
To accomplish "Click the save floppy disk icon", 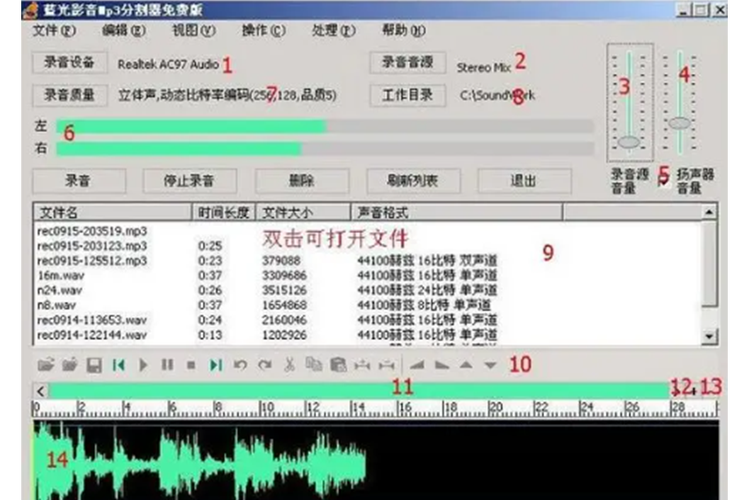I will (94, 366).
